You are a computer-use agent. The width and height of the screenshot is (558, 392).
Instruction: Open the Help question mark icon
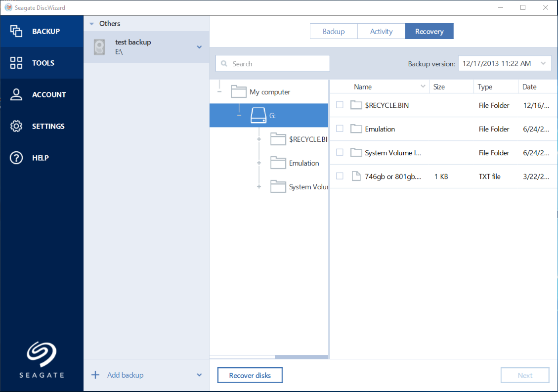click(16, 158)
